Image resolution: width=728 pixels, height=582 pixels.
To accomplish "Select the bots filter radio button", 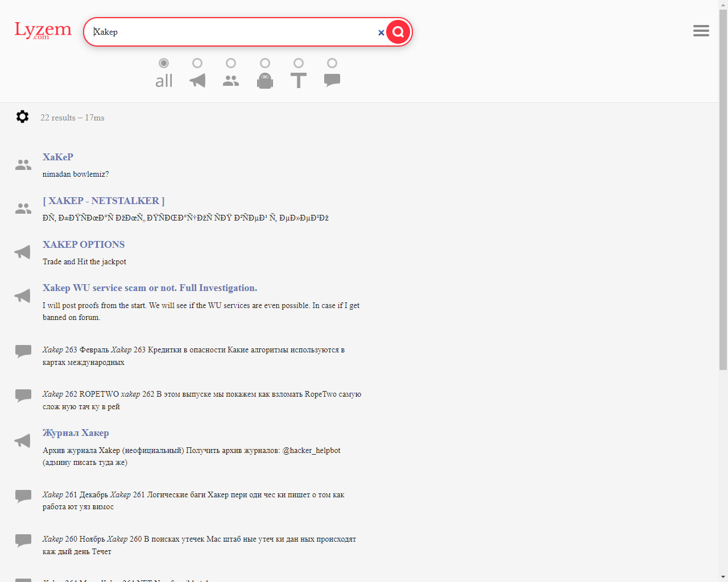I will (265, 63).
